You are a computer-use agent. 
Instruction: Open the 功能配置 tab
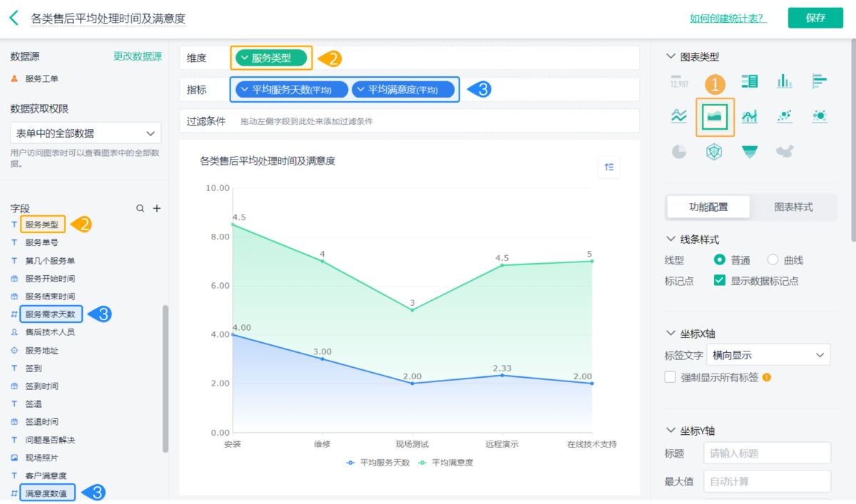708,207
